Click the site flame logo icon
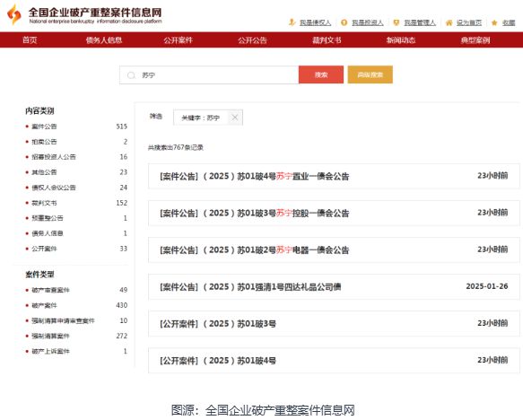 pyautogui.click(x=14, y=14)
